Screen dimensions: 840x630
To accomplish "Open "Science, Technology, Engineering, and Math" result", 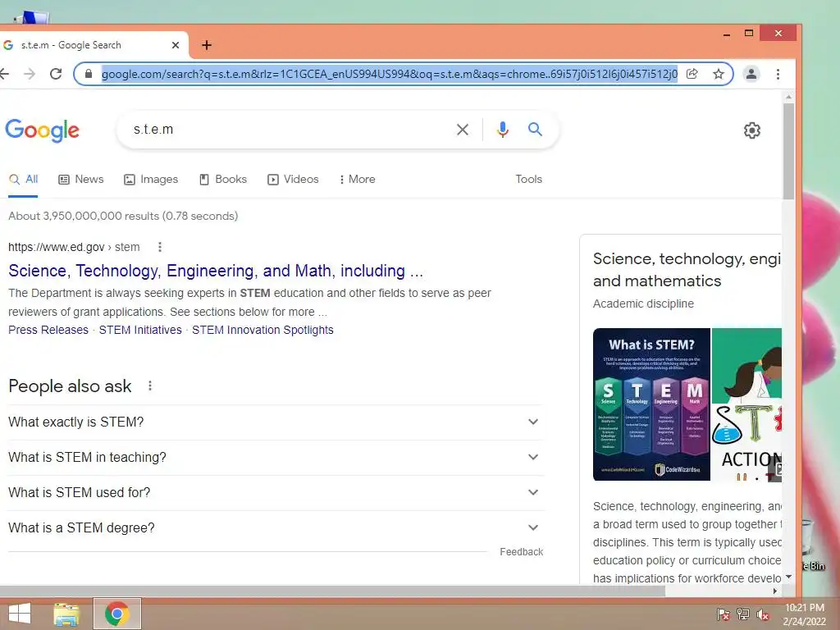I will pos(216,271).
